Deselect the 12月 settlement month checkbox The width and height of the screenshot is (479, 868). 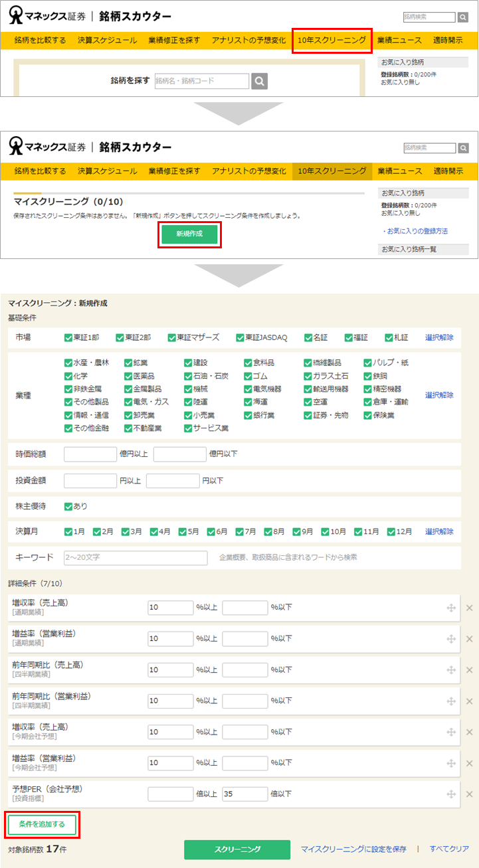click(391, 531)
